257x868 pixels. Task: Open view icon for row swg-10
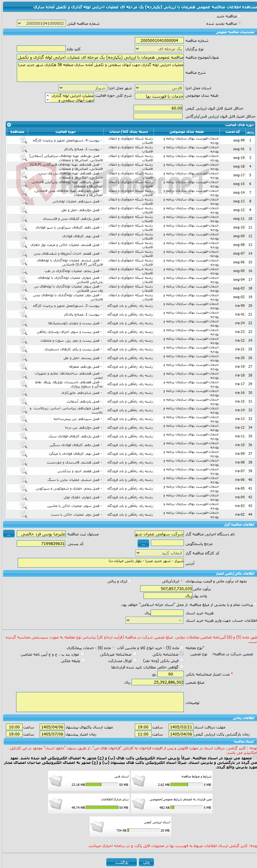coord(23,228)
